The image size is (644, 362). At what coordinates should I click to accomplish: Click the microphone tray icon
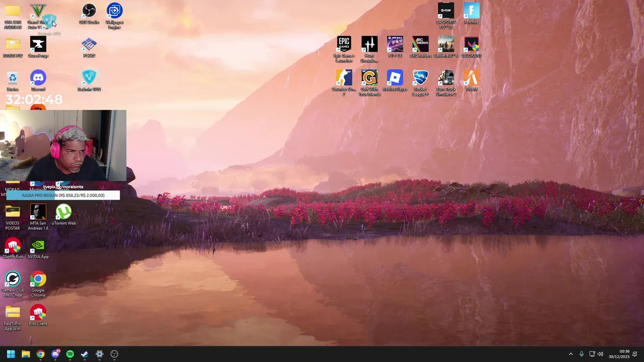582,354
